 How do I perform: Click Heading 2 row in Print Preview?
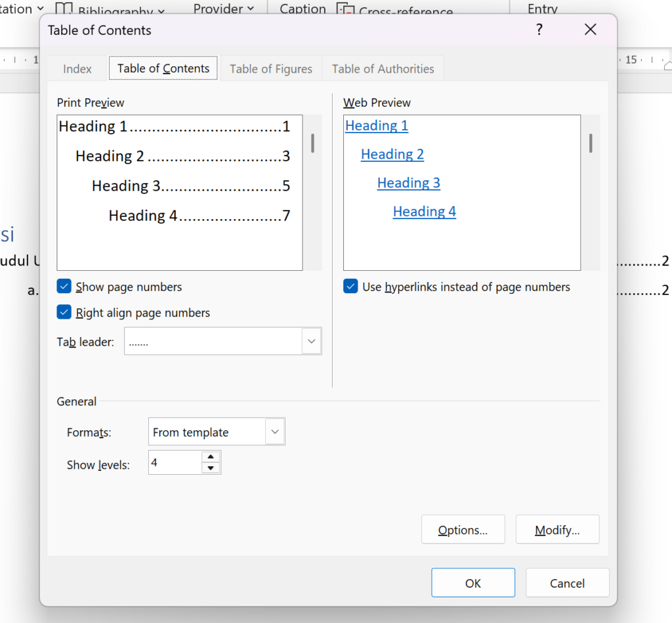point(183,156)
